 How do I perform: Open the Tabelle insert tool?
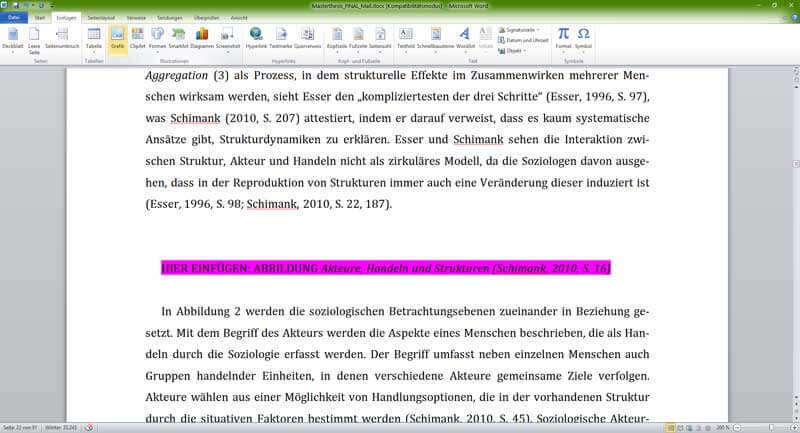tap(94, 39)
